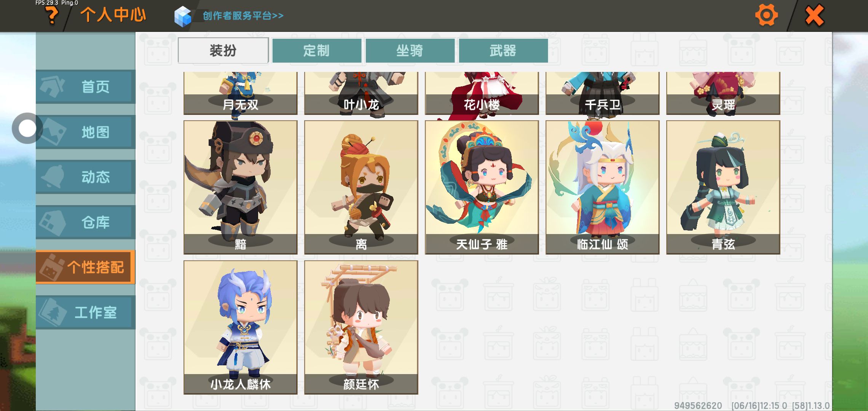Pick the 天仙子 雅 costume
This screenshot has width=868, height=411.
coord(482,187)
